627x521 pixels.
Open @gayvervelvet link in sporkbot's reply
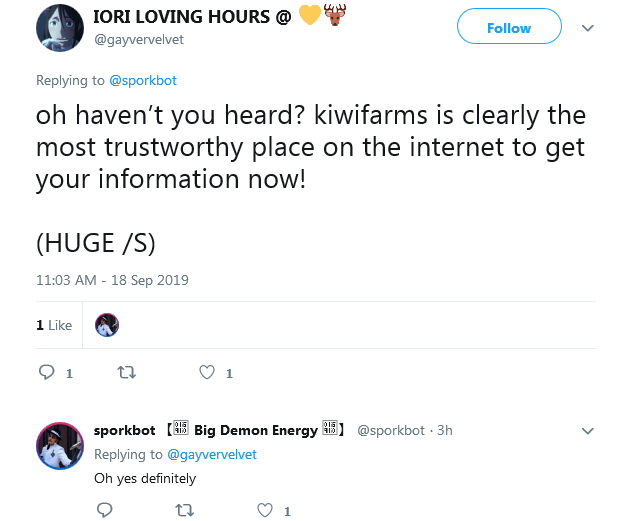212,455
